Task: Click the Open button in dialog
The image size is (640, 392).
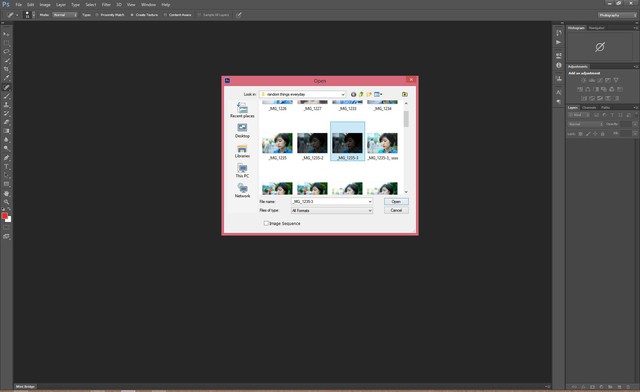Action: click(x=396, y=202)
